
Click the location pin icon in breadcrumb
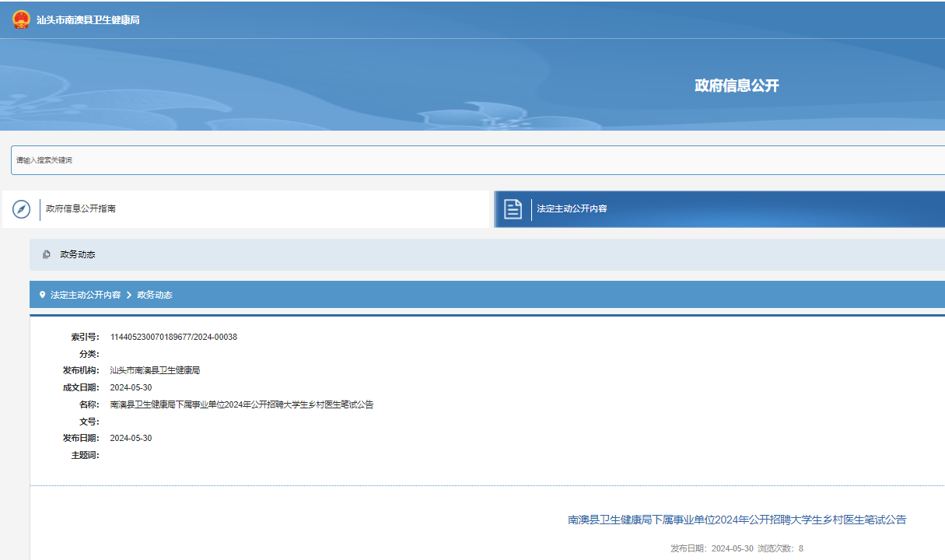pos(42,295)
